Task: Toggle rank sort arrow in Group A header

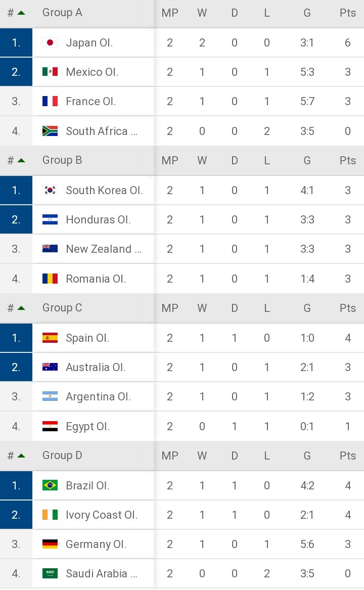Action: pyautogui.click(x=21, y=13)
